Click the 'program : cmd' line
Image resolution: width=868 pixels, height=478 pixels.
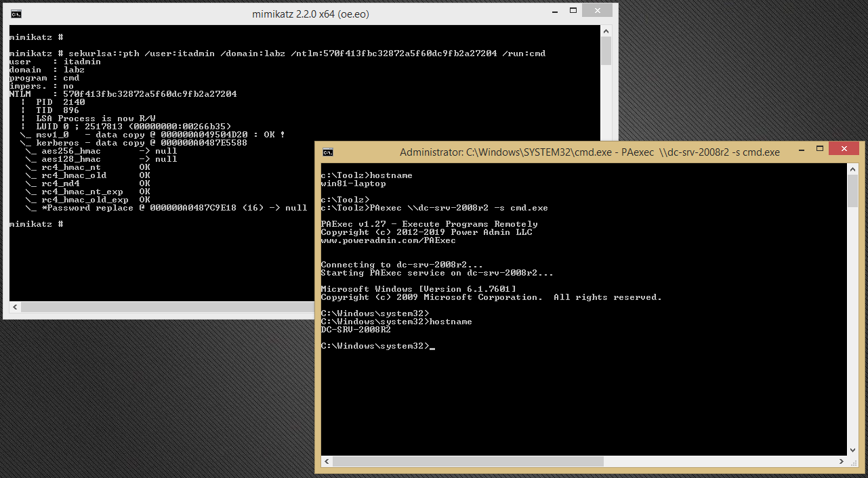pyautogui.click(x=44, y=78)
